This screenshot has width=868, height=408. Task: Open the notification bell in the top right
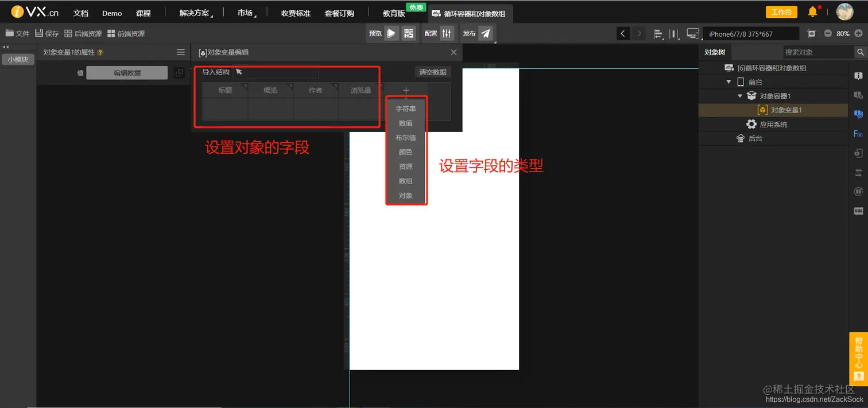(812, 11)
